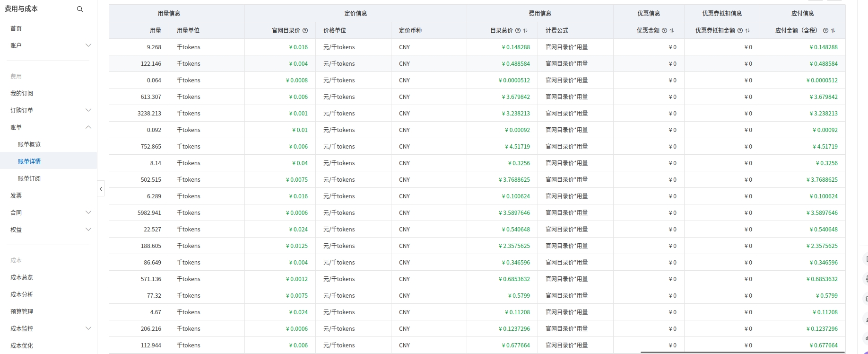Click 优惠券抵扣信息 group header
868x354 pixels.
pos(722,13)
